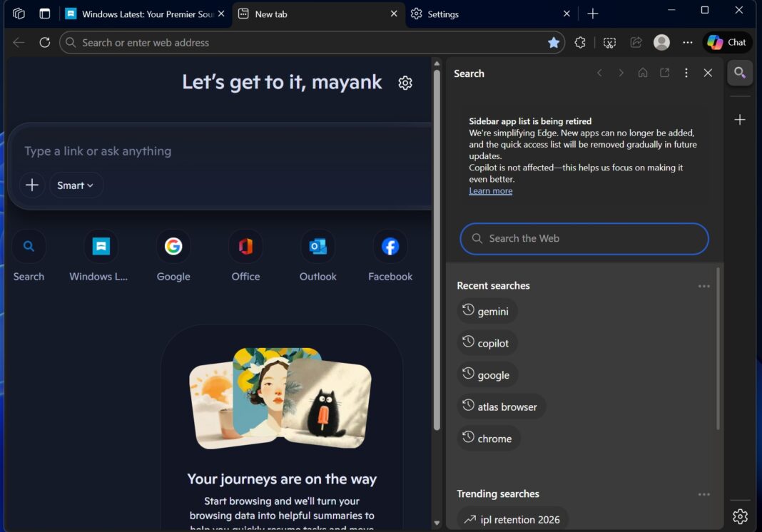Click the Search icon in the right sidebar
762x532 pixels.
[740, 73]
